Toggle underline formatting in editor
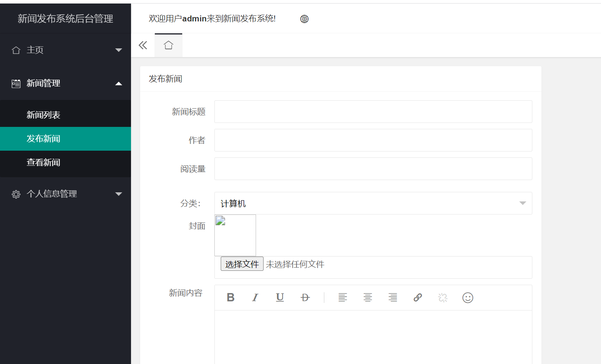 (280, 297)
